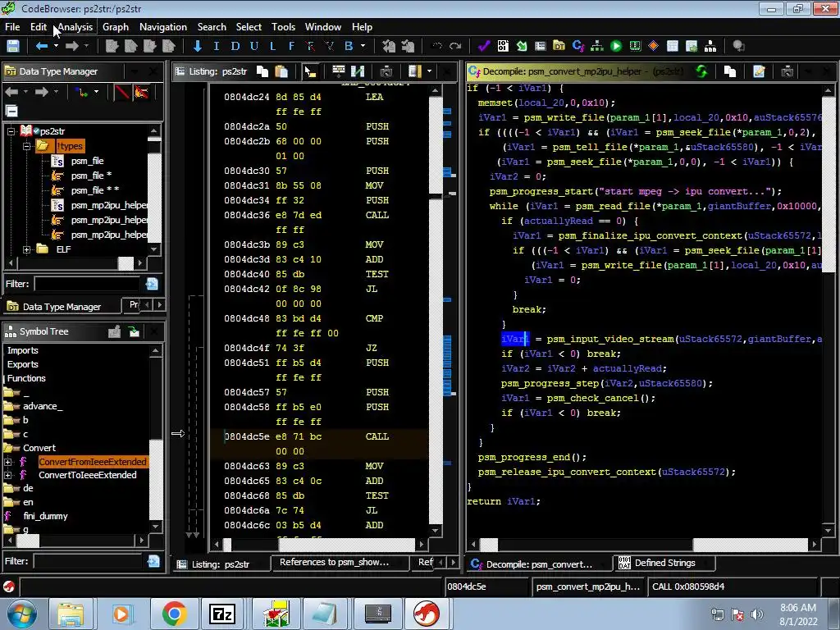
Task: Select the psm_file data type
Action: (x=87, y=161)
